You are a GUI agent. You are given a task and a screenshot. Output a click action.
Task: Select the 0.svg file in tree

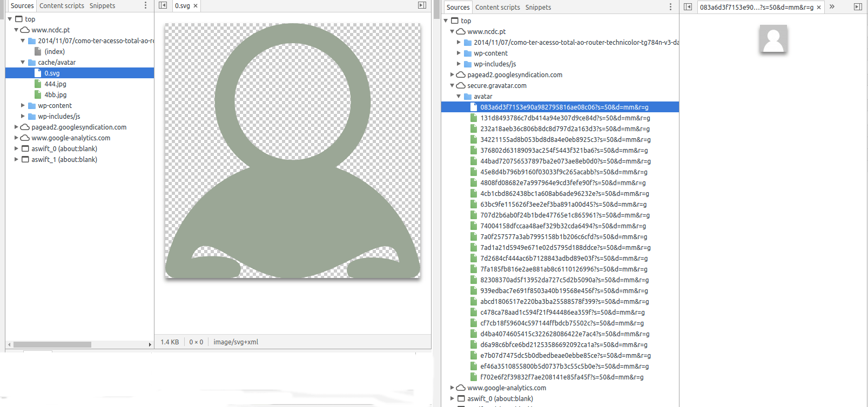[x=79, y=73]
